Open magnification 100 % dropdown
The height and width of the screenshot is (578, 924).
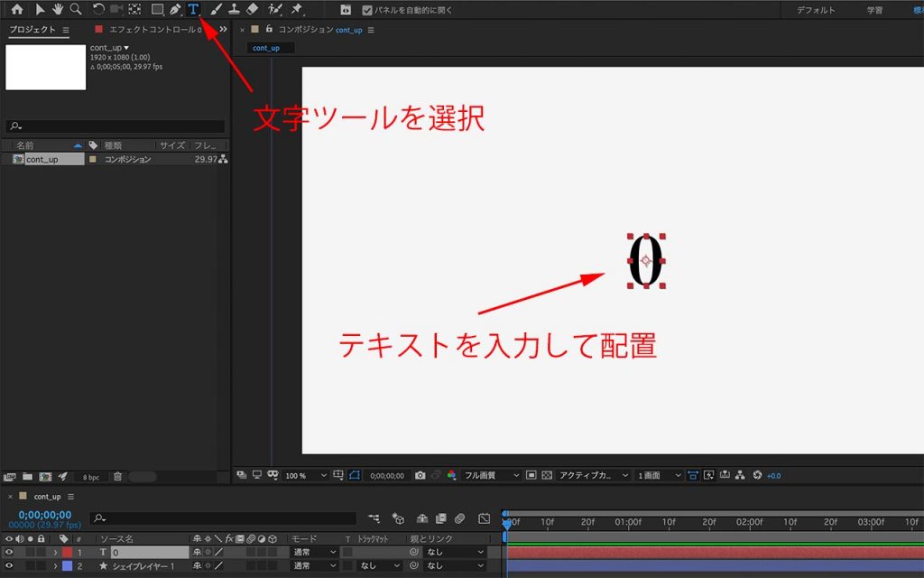coord(305,475)
